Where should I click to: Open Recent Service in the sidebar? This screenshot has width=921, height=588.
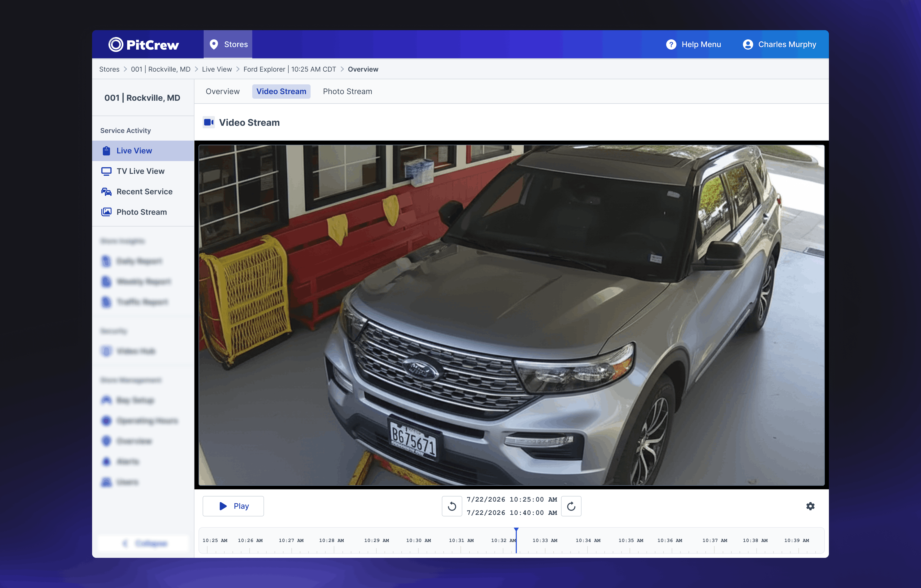pyautogui.click(x=143, y=191)
